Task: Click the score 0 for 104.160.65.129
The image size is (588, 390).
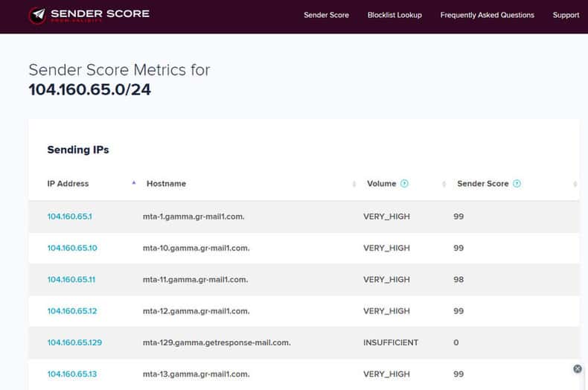Action: [456, 342]
